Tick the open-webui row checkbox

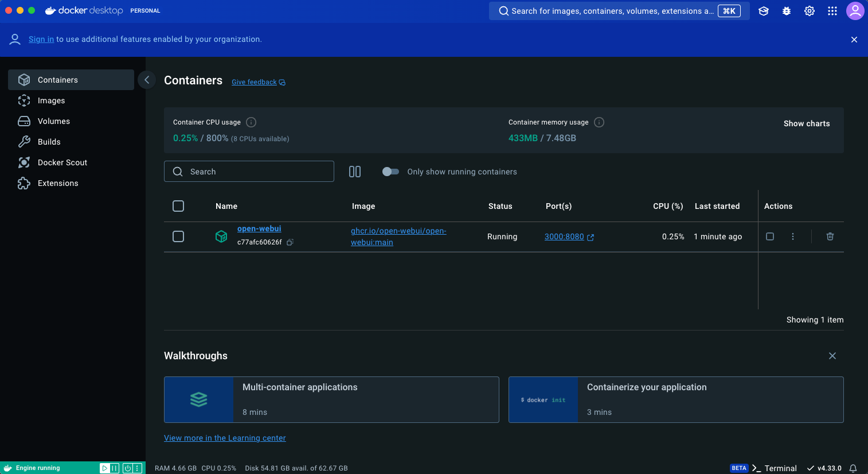(x=178, y=236)
